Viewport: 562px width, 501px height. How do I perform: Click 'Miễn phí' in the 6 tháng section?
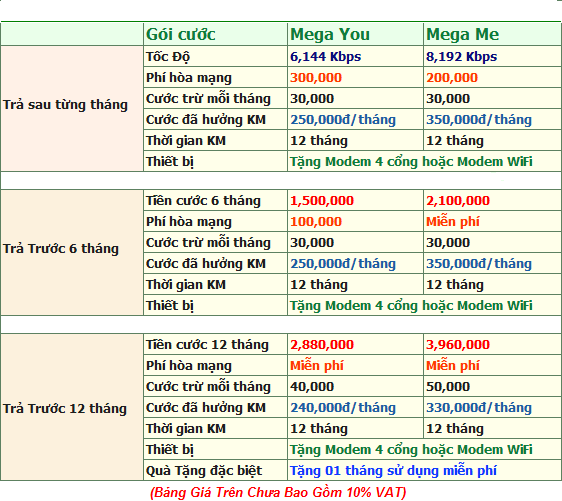(x=453, y=222)
